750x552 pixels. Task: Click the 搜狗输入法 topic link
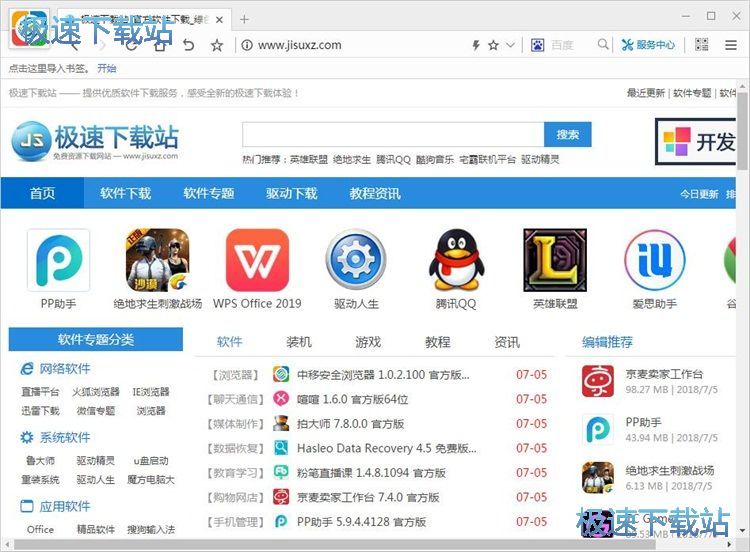[x=151, y=530]
